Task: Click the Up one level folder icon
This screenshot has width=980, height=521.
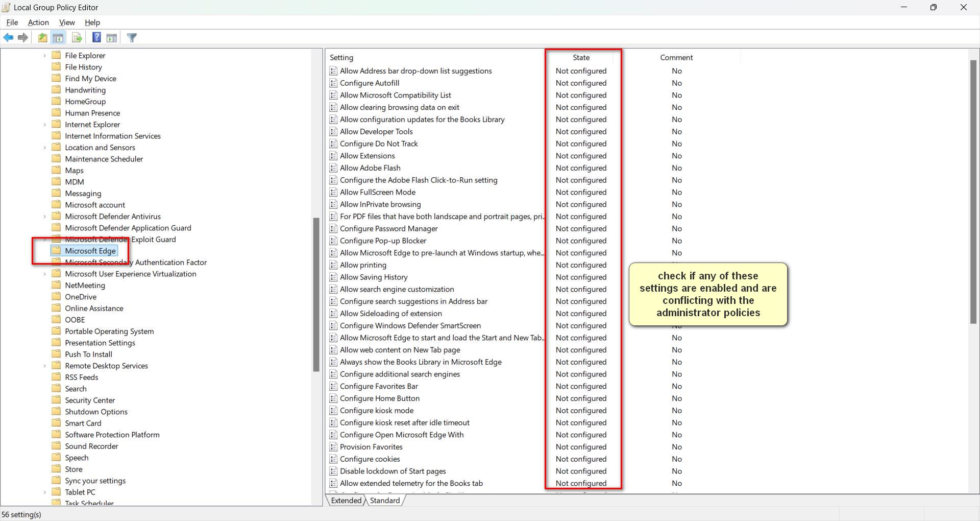Action: tap(42, 37)
